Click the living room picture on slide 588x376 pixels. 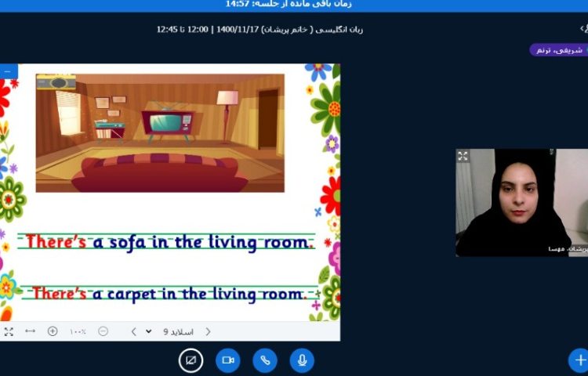point(160,132)
